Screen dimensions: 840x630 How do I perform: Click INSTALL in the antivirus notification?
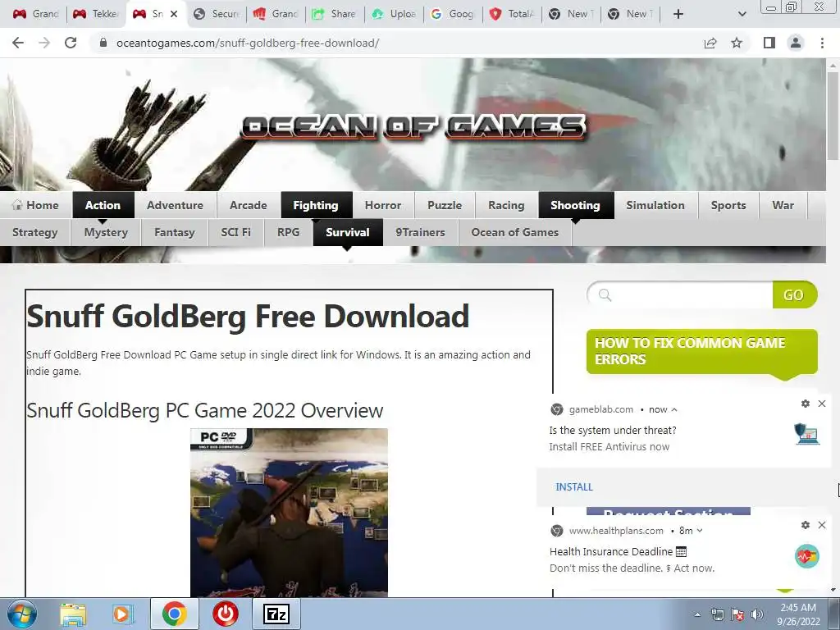click(x=574, y=487)
